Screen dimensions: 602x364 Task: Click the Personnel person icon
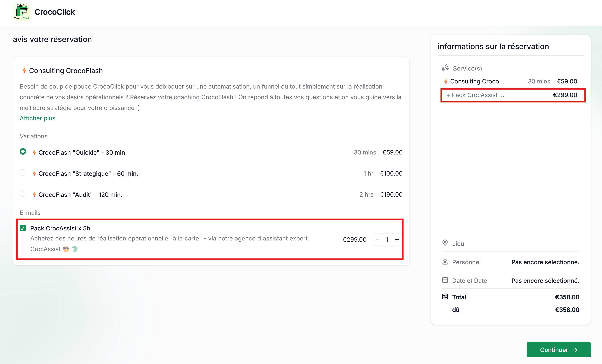pyautogui.click(x=445, y=262)
